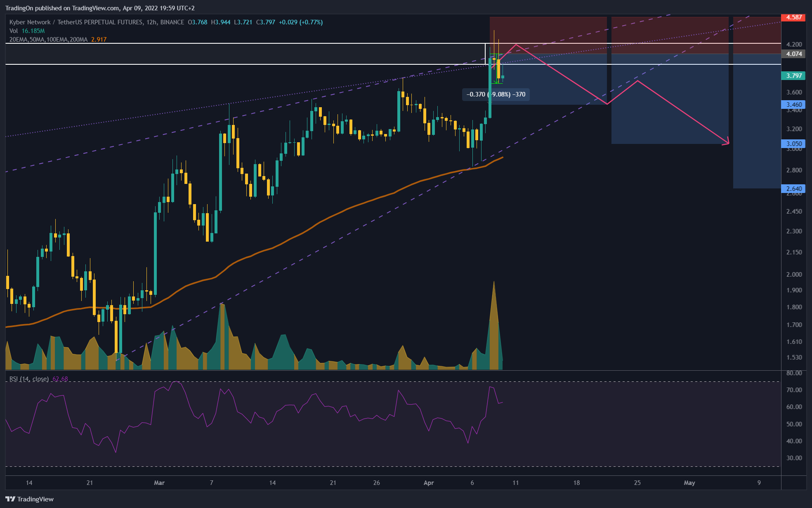The width and height of the screenshot is (812, 508).
Task: Click the blue 2.640 target price label
Action: [x=794, y=189]
